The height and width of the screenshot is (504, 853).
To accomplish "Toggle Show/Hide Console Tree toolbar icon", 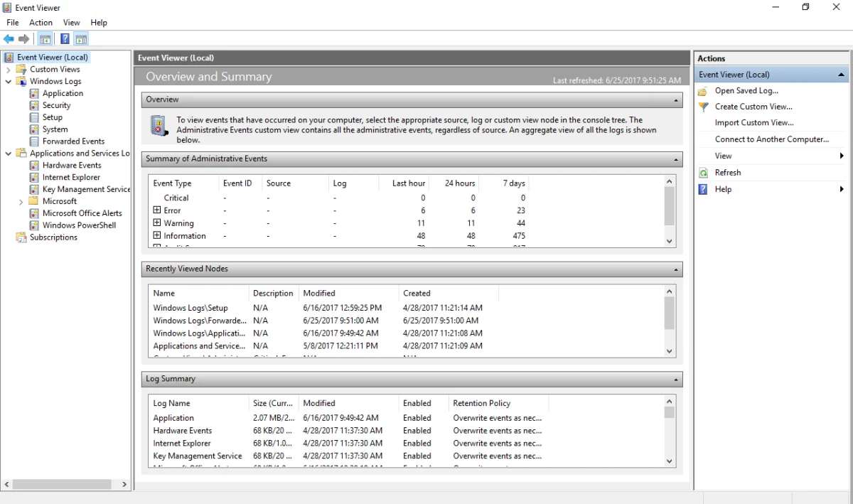I will pos(45,39).
